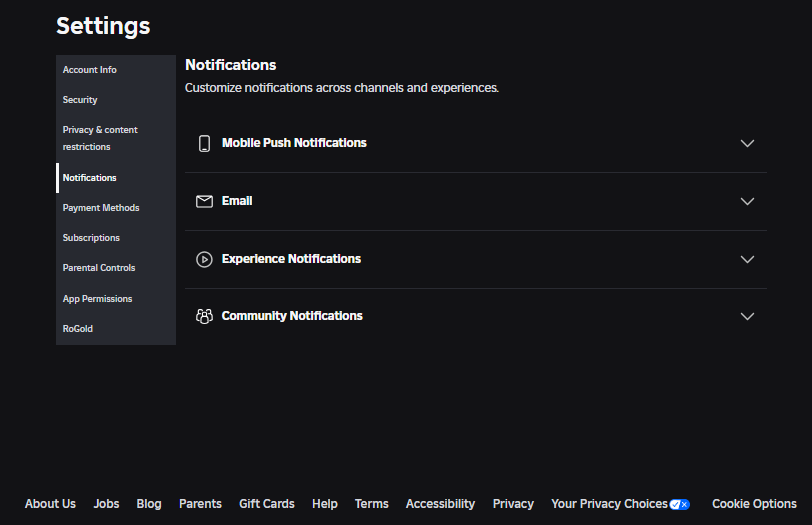Click the Community Notifications people icon

click(x=204, y=316)
